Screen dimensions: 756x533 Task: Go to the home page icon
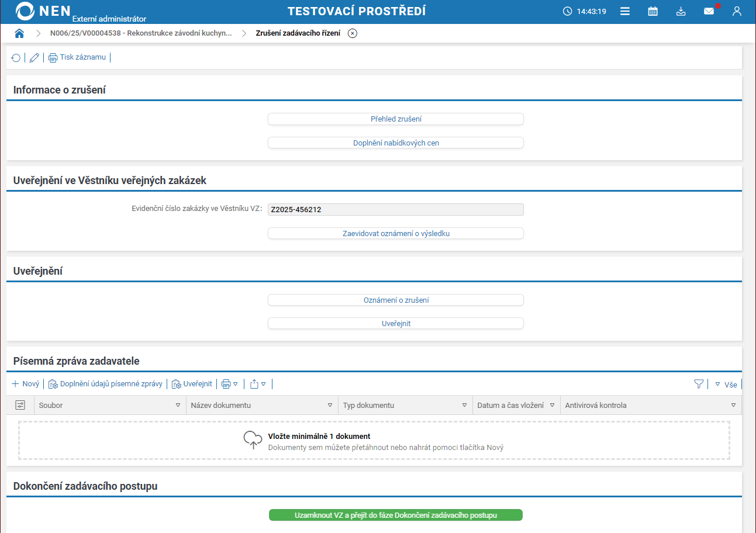(19, 33)
